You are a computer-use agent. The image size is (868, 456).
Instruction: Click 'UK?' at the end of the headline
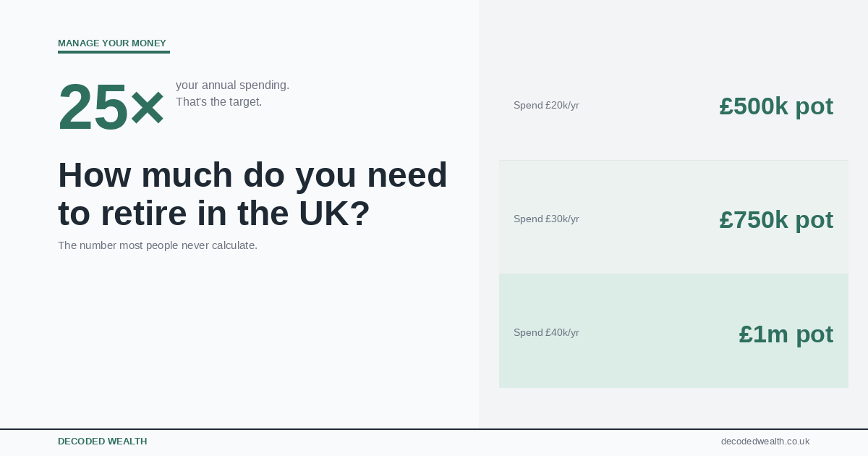click(x=334, y=214)
